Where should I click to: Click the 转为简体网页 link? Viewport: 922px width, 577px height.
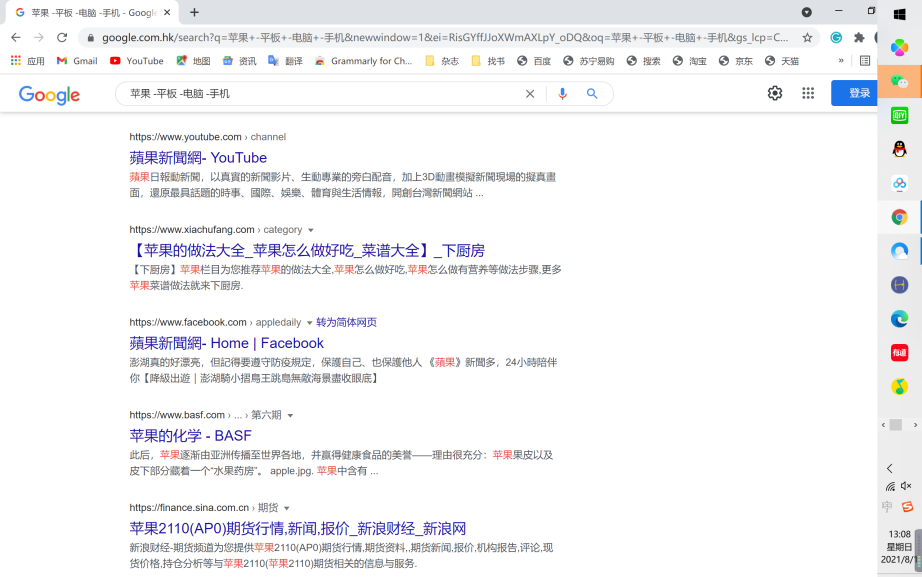click(x=346, y=322)
